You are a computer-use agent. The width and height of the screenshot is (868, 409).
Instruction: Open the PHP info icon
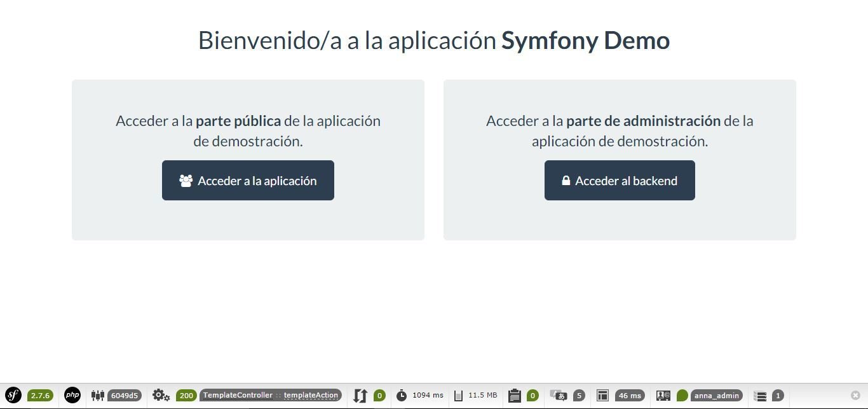(x=72, y=396)
